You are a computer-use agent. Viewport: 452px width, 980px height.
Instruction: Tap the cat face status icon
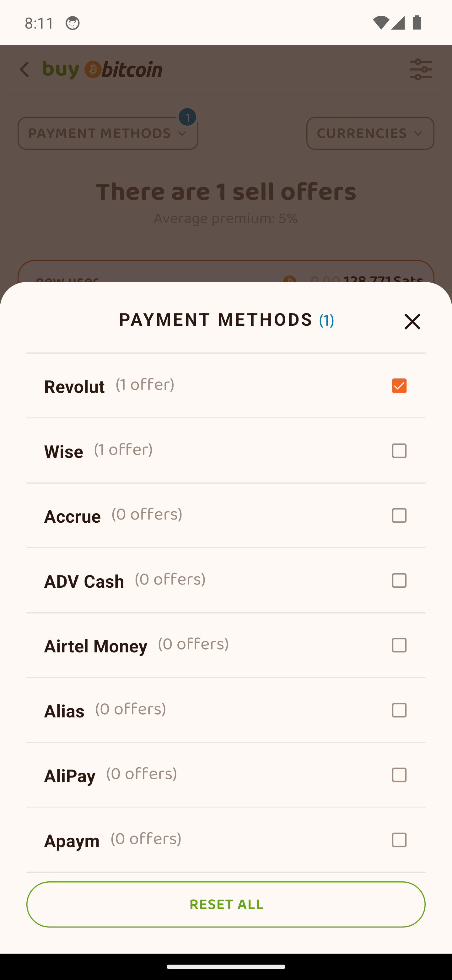[73, 23]
